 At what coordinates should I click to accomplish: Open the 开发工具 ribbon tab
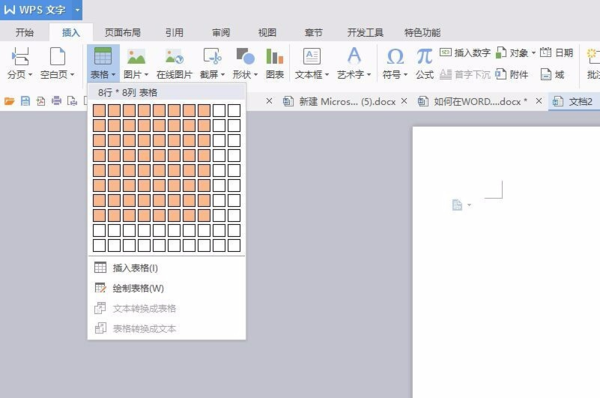365,33
